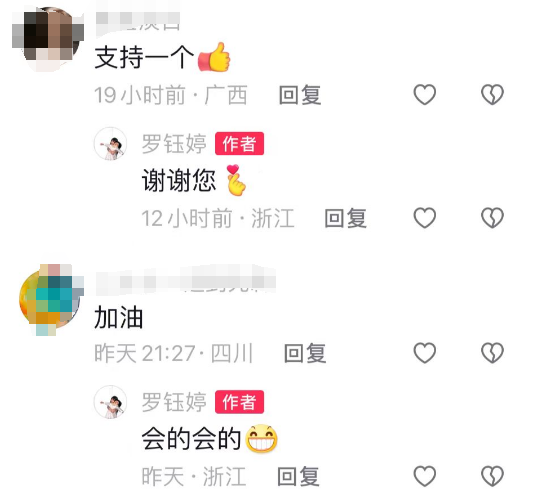The width and height of the screenshot is (533, 494).
Task: Like the '会的会的' author reply
Action: tap(425, 476)
